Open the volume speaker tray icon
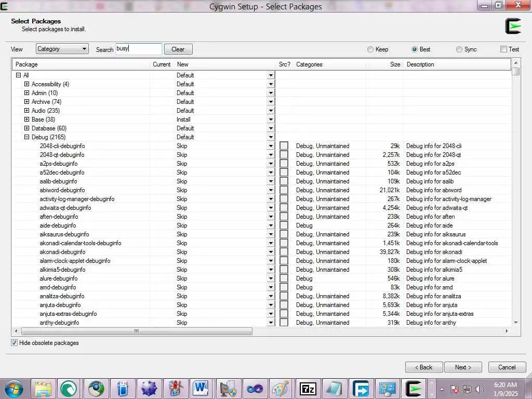Viewport: 532px width, 399px height. 480,389
